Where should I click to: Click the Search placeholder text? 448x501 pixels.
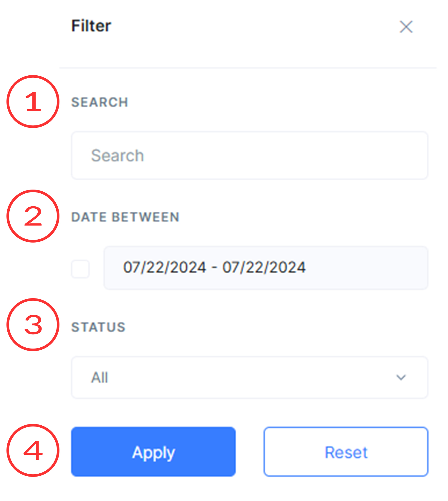117,155
